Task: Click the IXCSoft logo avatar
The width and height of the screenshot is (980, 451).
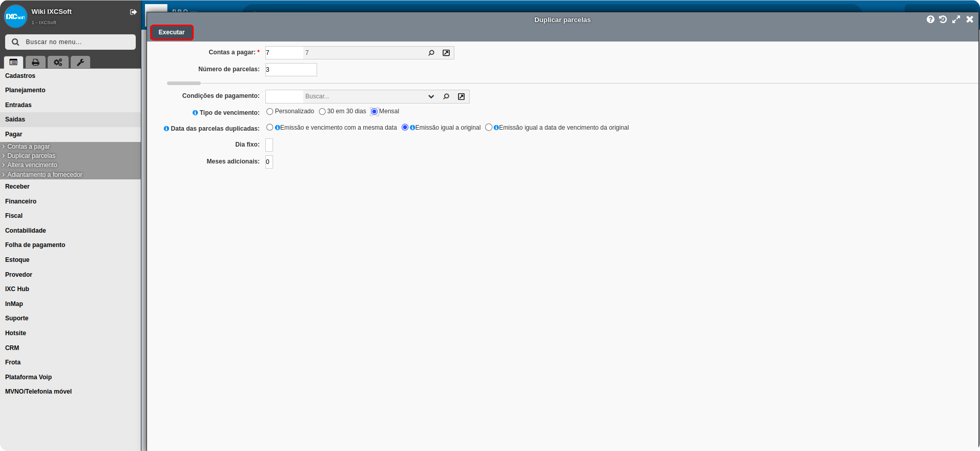Action: click(15, 16)
